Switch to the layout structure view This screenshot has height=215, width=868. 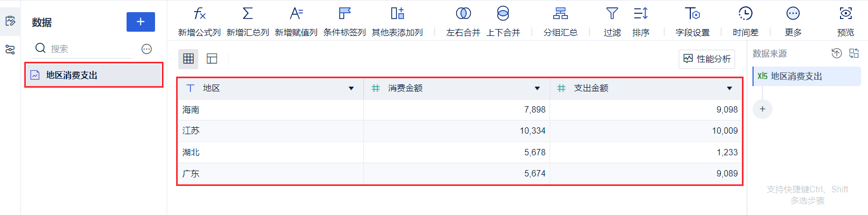coord(212,59)
